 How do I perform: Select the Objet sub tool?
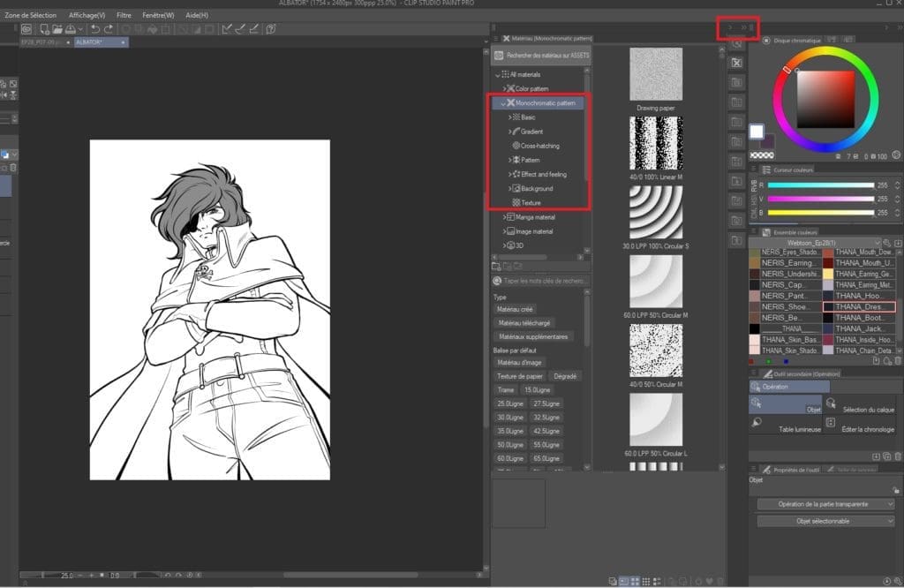tap(785, 404)
